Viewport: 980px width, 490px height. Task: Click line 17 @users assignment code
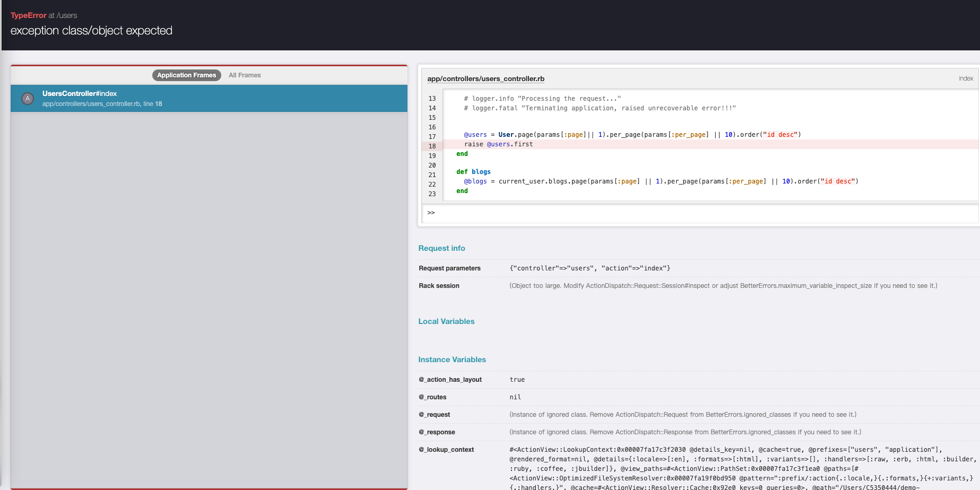point(632,135)
